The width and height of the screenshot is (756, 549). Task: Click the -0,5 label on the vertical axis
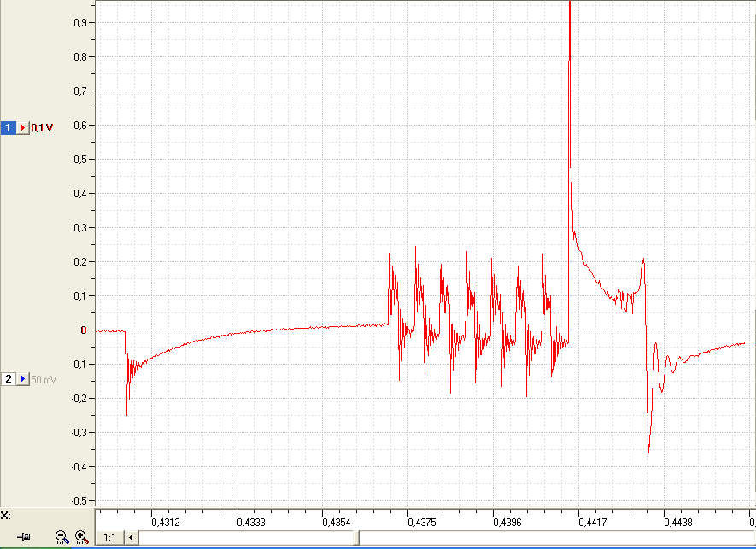pyautogui.click(x=79, y=501)
